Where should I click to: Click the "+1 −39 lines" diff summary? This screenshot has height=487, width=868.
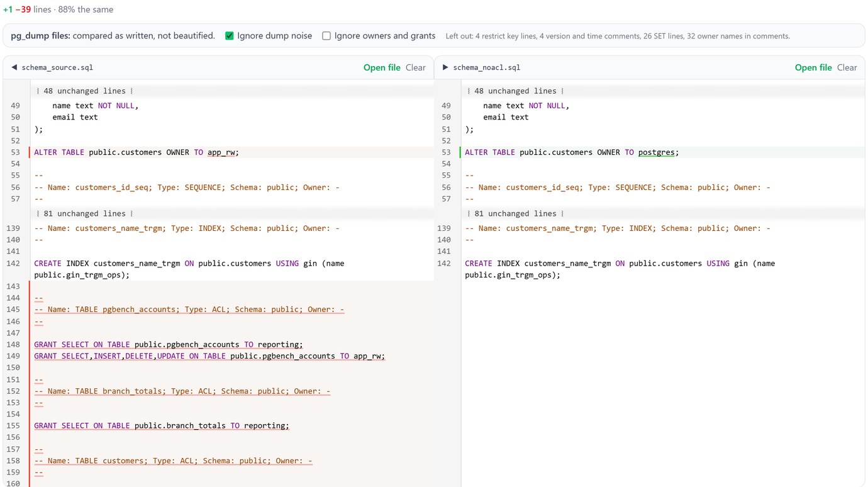27,9
